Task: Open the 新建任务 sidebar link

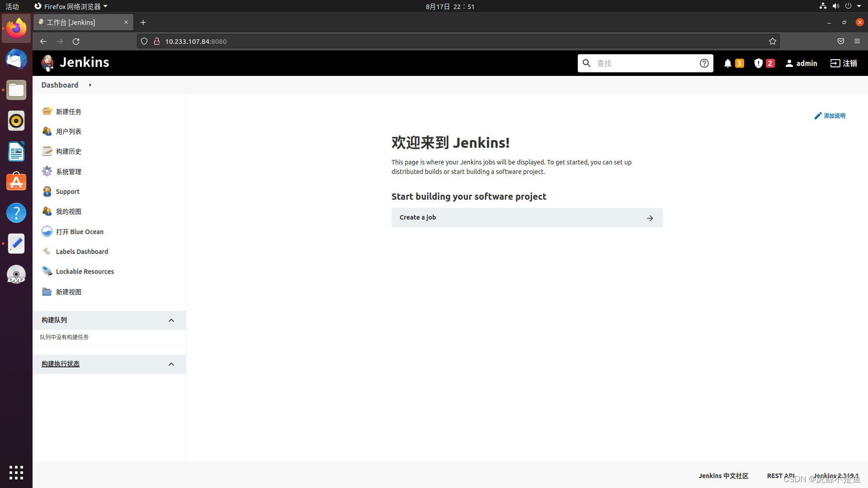Action: 69,112
